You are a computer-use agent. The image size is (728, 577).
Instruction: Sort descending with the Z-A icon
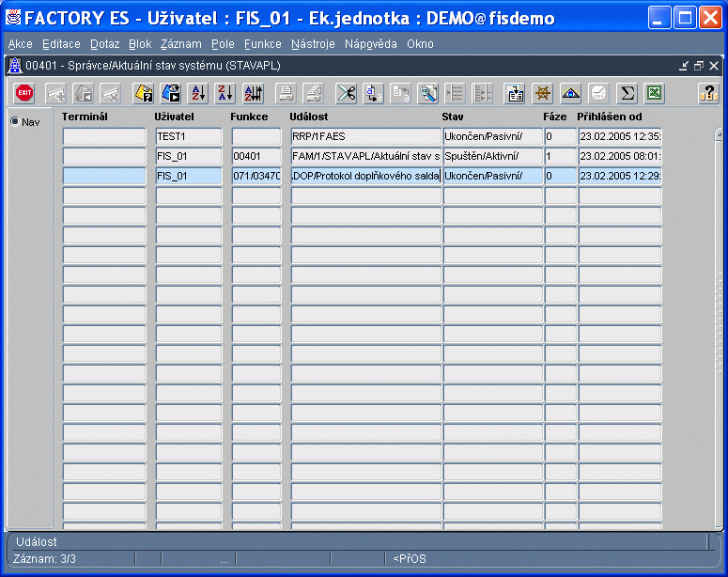point(225,93)
